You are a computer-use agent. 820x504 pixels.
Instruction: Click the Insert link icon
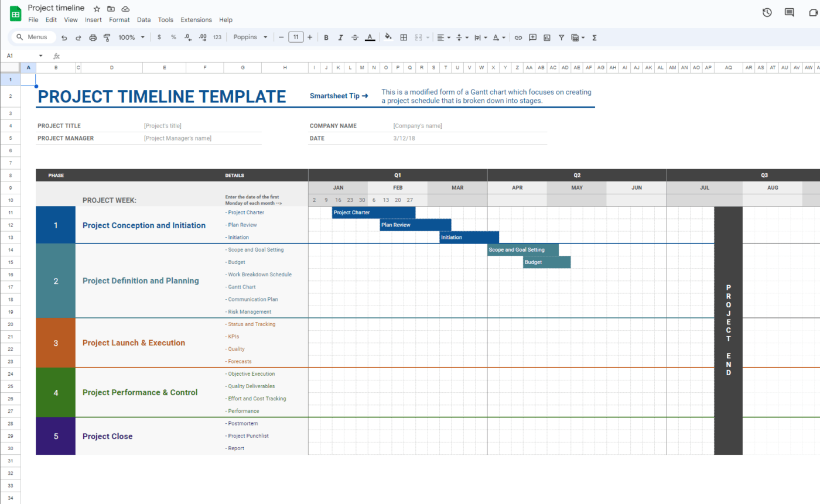tap(518, 37)
